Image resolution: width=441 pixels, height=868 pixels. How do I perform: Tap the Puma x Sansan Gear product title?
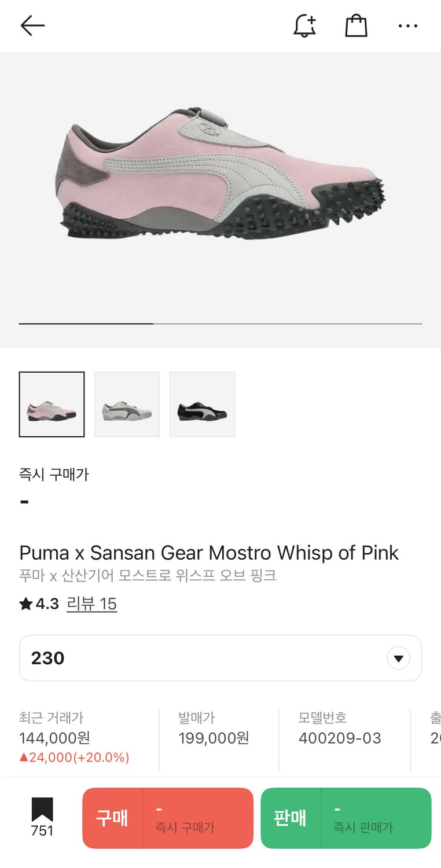(209, 553)
